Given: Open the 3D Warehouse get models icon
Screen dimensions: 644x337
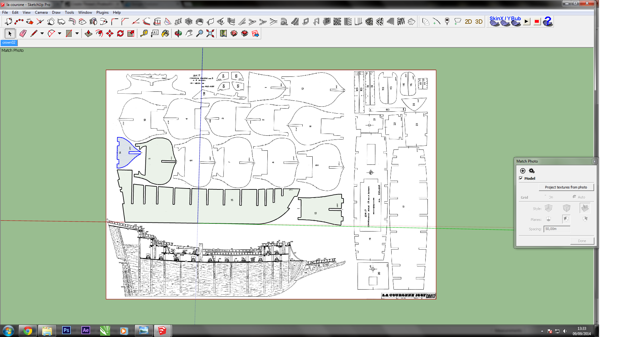Looking at the screenshot, I should click(234, 33).
